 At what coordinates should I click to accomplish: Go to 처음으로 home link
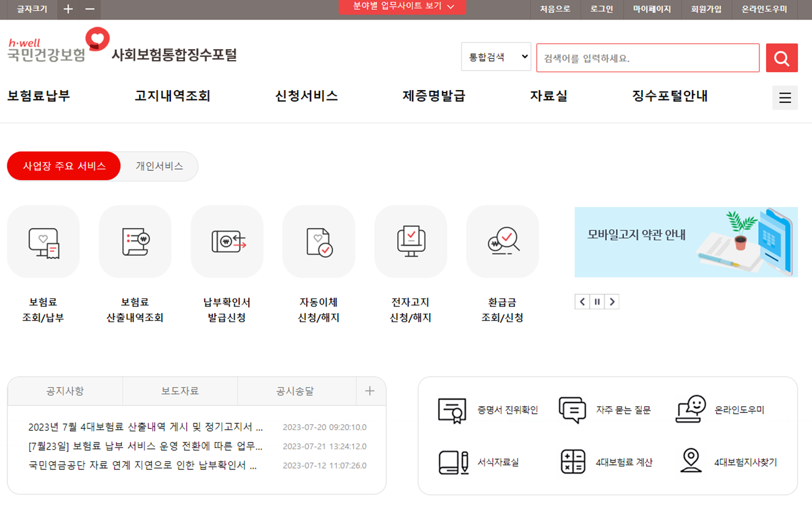[x=555, y=9]
